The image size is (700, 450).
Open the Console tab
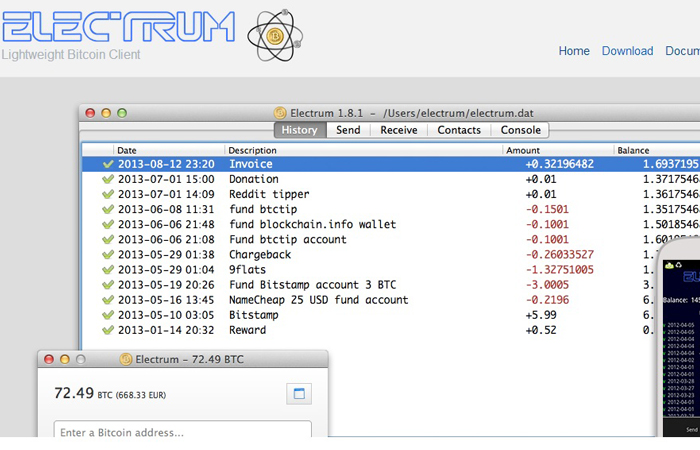click(x=521, y=130)
